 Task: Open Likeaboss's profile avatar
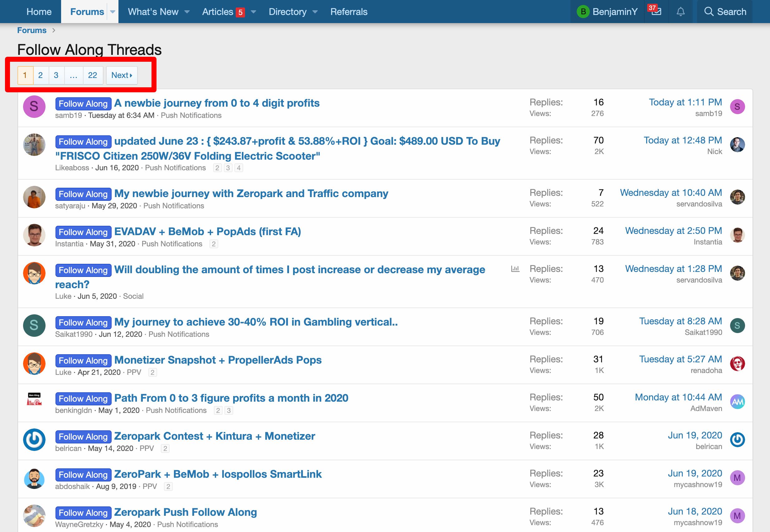tap(34, 145)
